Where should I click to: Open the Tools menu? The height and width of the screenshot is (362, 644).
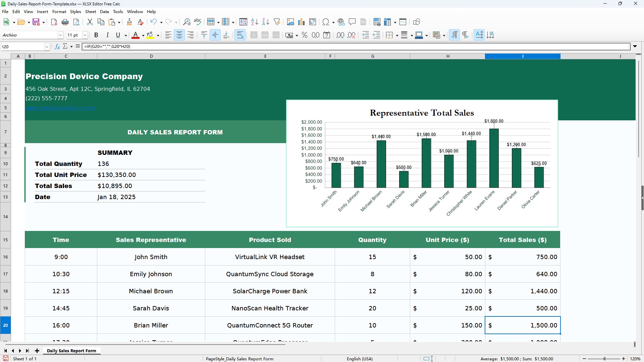(x=118, y=12)
